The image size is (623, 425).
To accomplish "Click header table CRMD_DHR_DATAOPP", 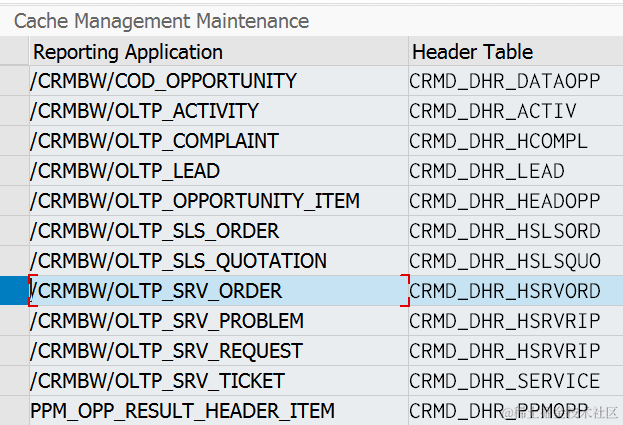I will pyautogui.click(x=516, y=81).
